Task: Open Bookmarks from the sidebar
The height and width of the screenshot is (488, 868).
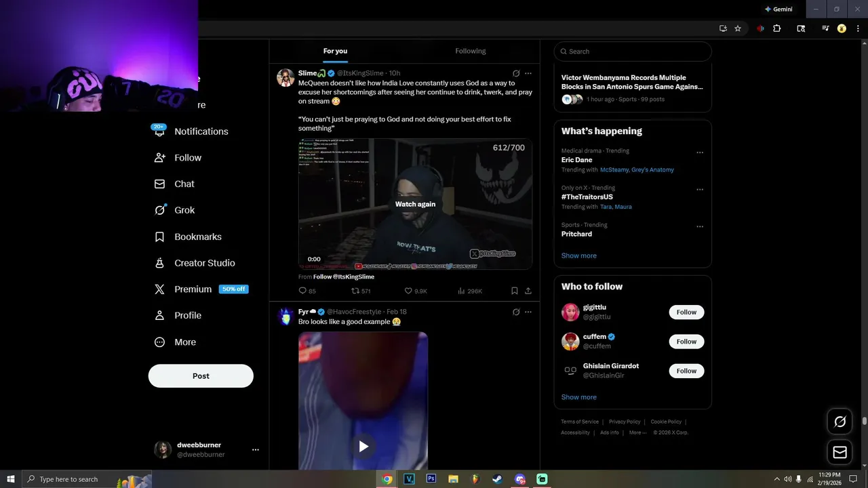Action: [x=189, y=237]
